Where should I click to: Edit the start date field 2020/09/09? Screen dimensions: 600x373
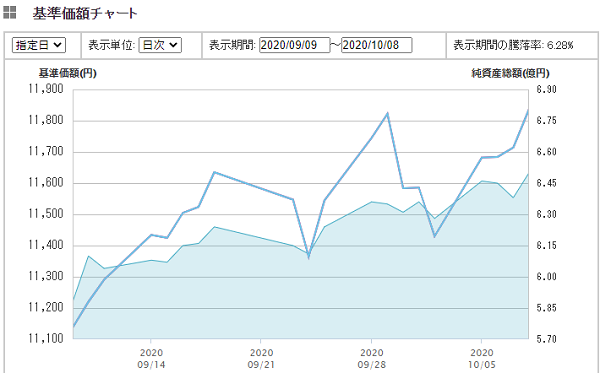click(x=294, y=45)
